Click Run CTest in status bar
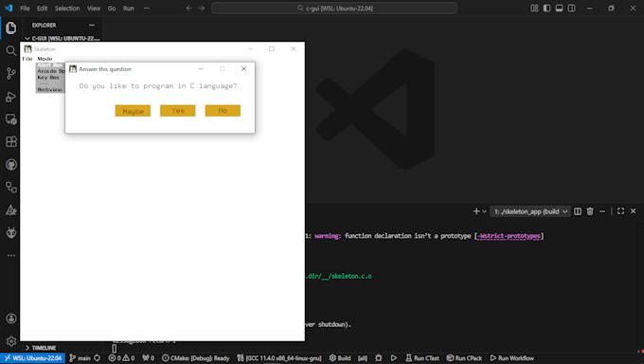 [422, 358]
